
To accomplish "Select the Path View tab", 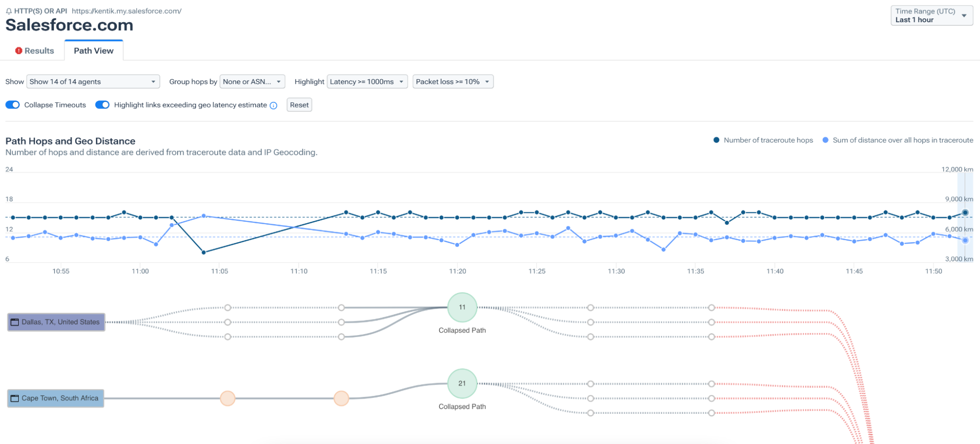I will [93, 50].
